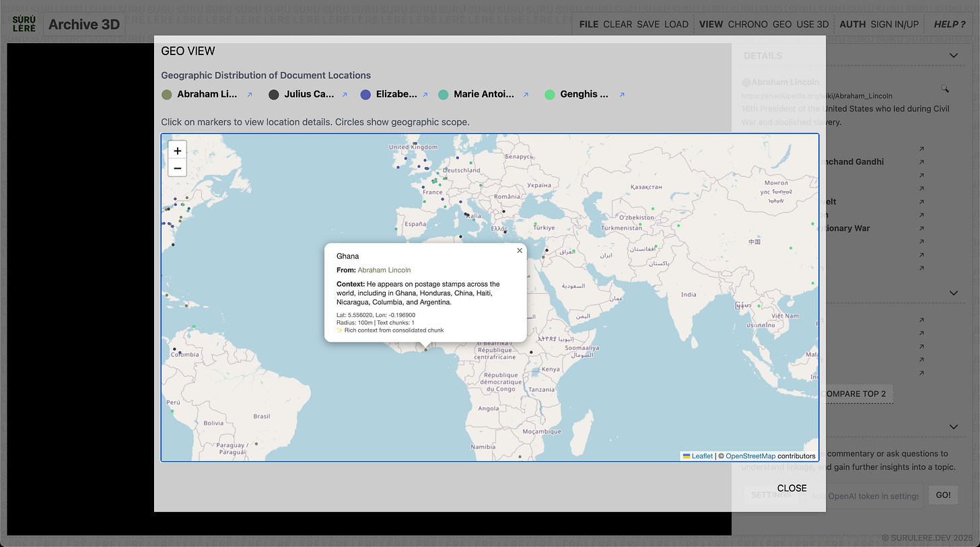Select USE 3D view option
This screenshot has width=980, height=547.
point(812,24)
